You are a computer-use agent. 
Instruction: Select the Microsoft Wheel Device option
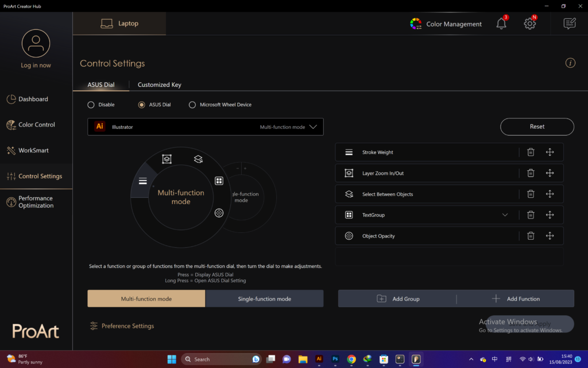pyautogui.click(x=192, y=105)
